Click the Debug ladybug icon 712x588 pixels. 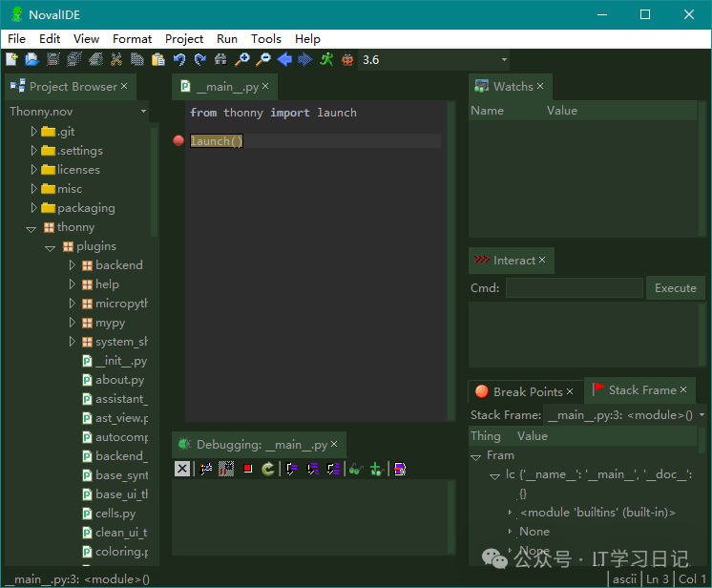[347, 59]
